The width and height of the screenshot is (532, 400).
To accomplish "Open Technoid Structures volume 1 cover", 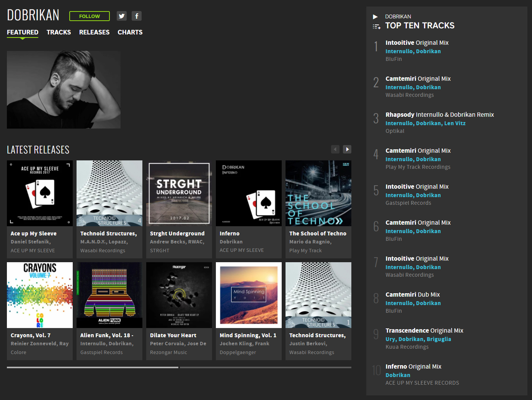I will point(318,295).
